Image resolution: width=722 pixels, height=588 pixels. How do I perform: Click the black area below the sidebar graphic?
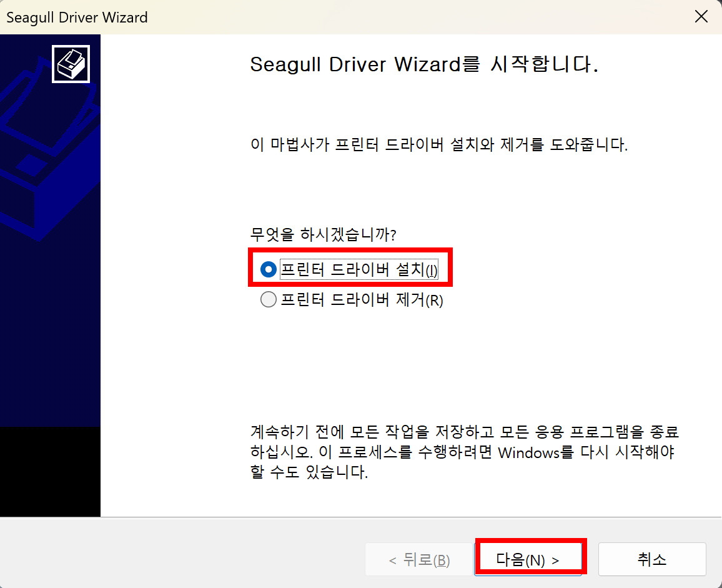pyautogui.click(x=50, y=471)
